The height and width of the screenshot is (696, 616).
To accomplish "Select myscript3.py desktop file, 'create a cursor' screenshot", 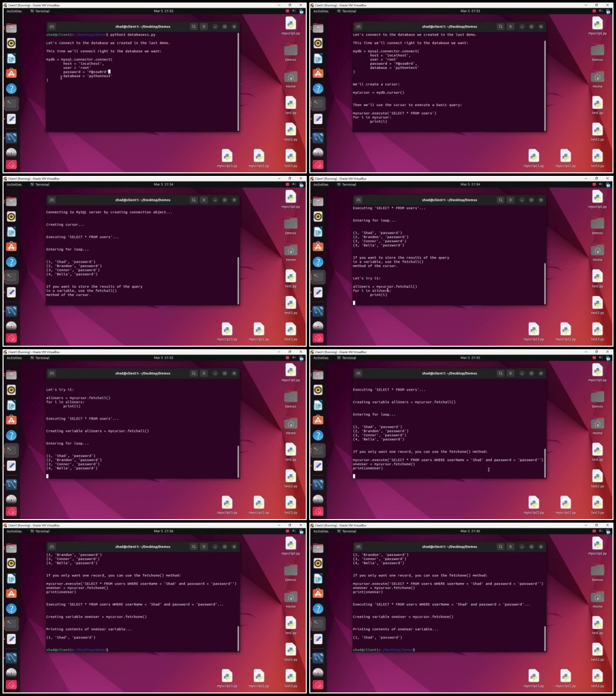I will [534, 158].
